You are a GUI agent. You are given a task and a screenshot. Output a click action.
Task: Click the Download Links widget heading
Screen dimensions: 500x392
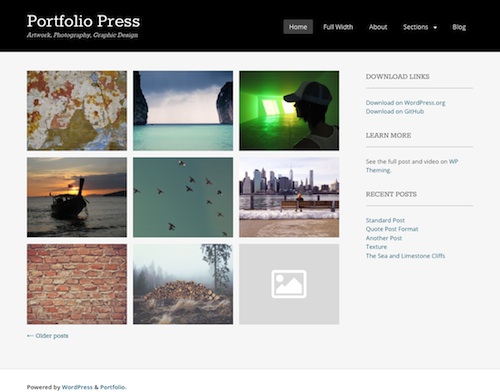[397, 76]
